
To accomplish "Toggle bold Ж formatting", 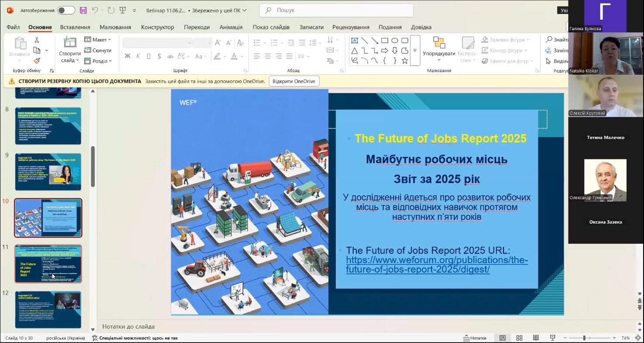I will (127, 56).
